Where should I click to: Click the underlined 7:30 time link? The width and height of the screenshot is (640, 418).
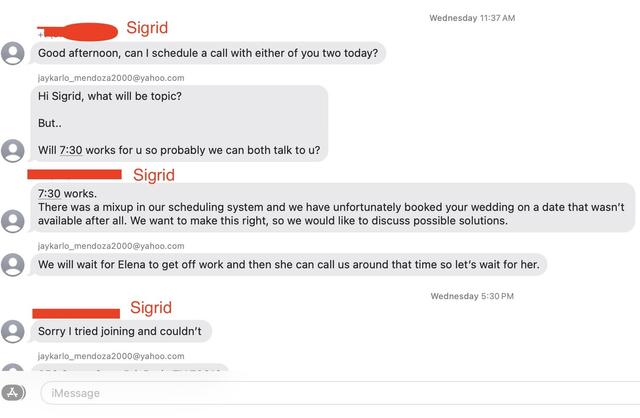(x=71, y=150)
